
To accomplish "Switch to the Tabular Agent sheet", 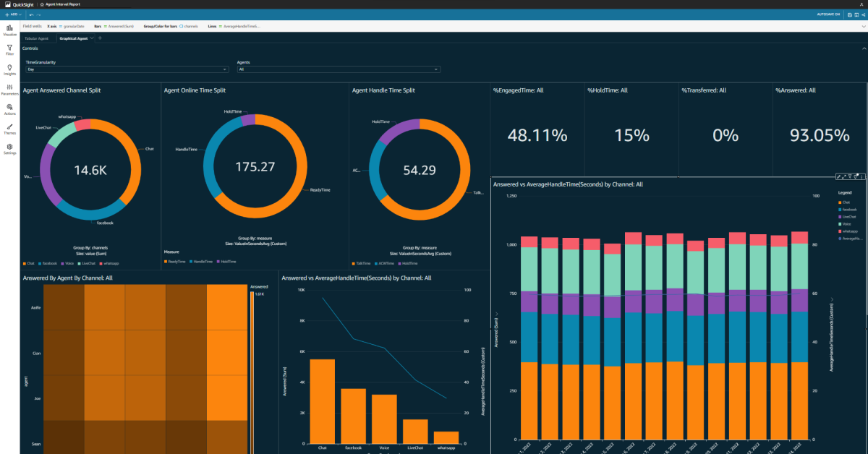I will [37, 38].
